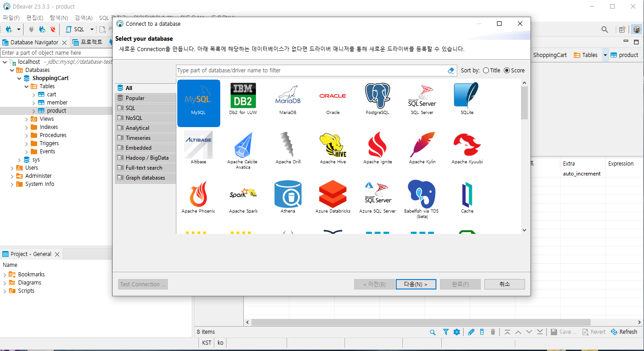
Task: Select the Apache Kyuubi driver
Action: 467,148
